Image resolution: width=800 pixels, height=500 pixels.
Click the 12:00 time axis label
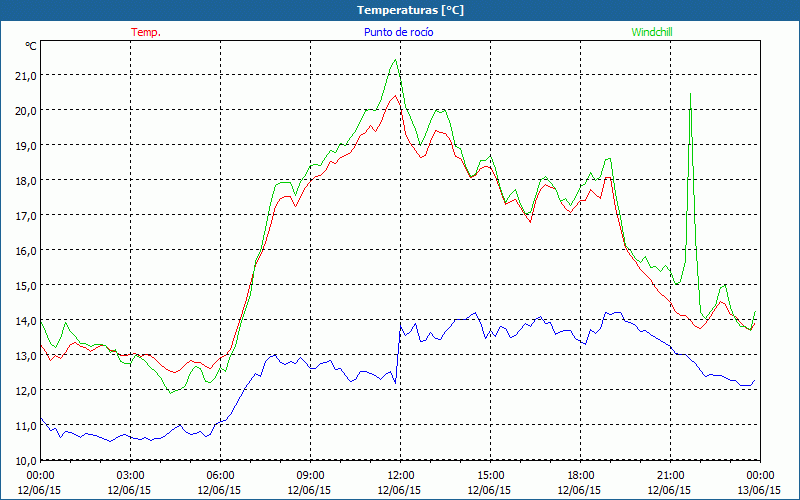pos(401,476)
